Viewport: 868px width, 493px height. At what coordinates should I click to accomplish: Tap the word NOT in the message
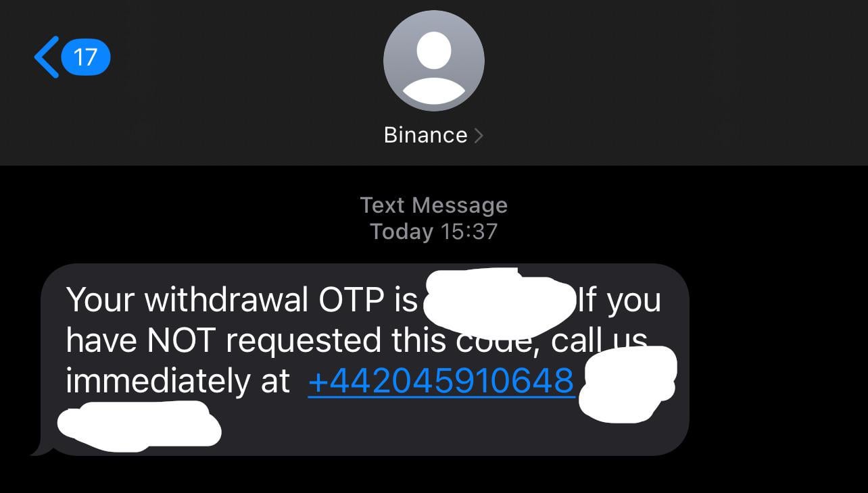176,340
